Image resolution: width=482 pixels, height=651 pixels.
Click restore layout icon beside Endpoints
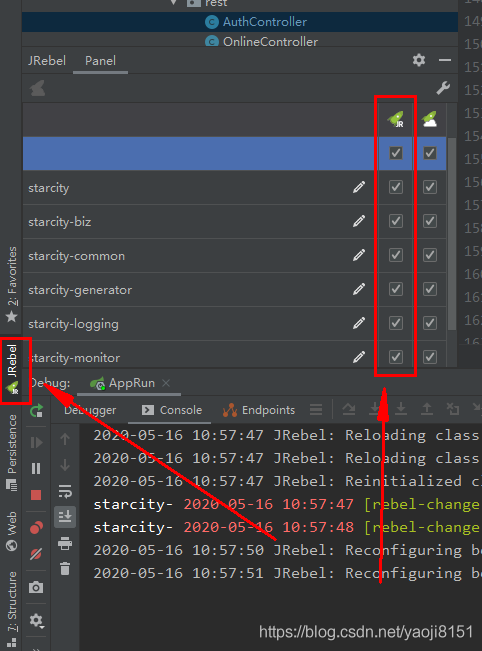click(x=316, y=410)
